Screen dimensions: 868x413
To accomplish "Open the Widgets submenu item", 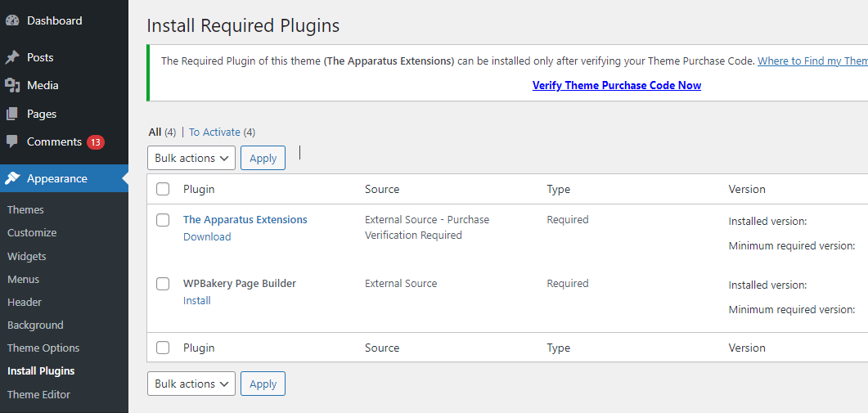I will coord(27,256).
